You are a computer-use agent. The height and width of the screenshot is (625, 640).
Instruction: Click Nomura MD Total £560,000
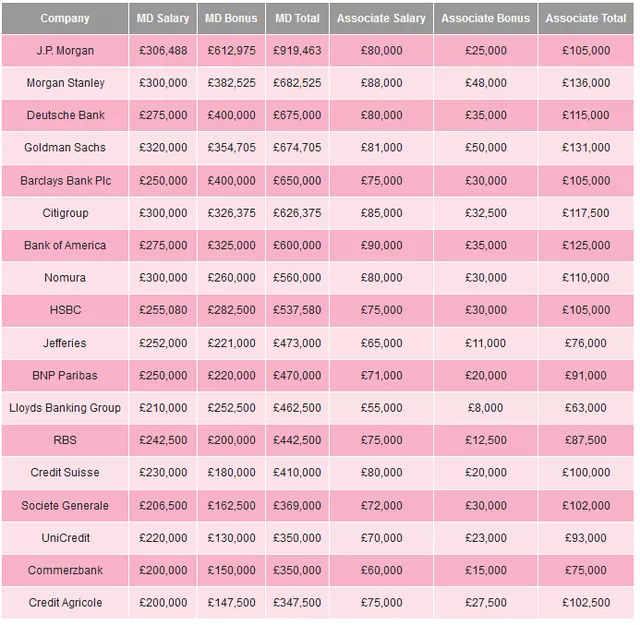(x=298, y=278)
